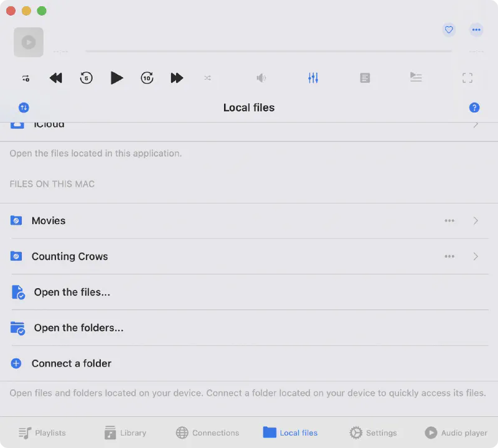Screen dimensions: 498x448
Task: Click Connect a folder
Action: (x=71, y=363)
